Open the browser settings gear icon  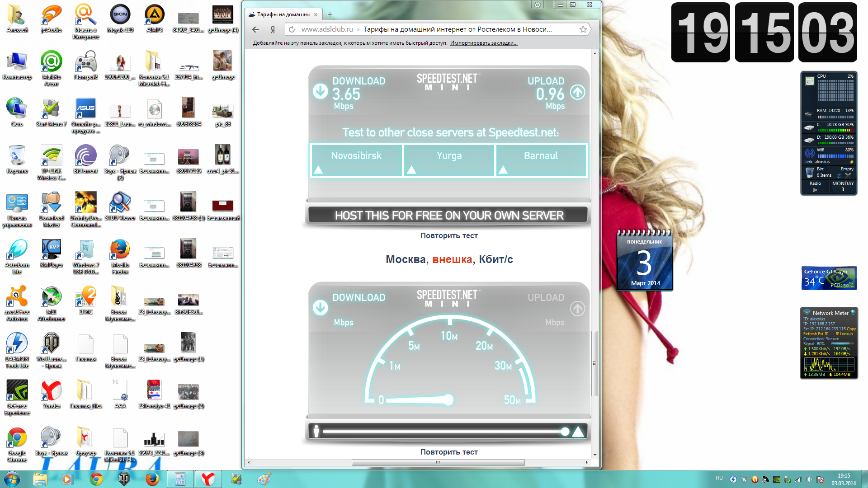point(538,5)
